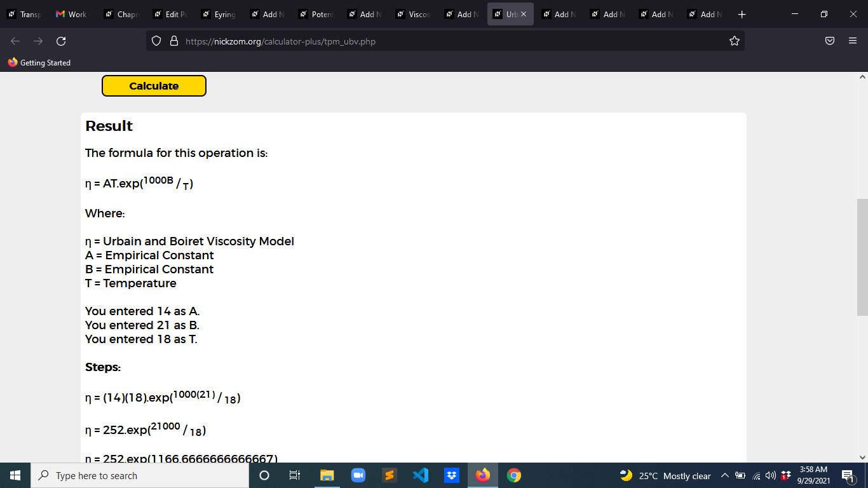Open Wi-Fi network settings
Viewport: 868px width, 488px height.
(x=757, y=476)
